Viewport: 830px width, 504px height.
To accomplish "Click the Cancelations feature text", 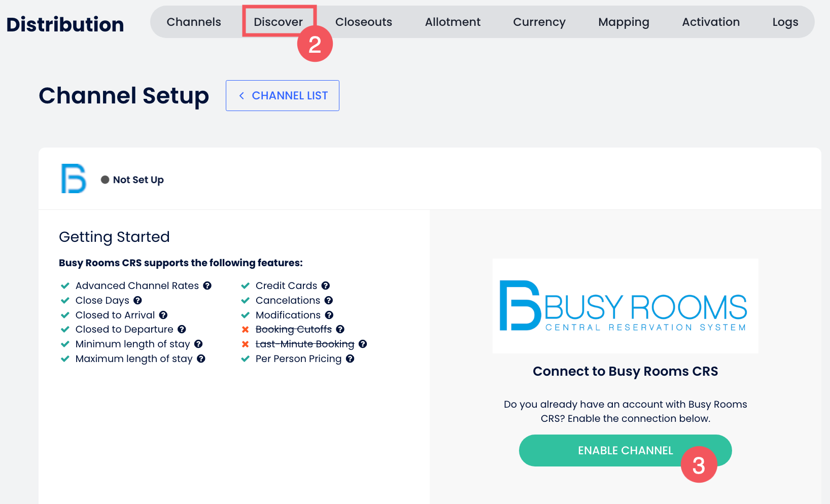I will [x=288, y=300].
